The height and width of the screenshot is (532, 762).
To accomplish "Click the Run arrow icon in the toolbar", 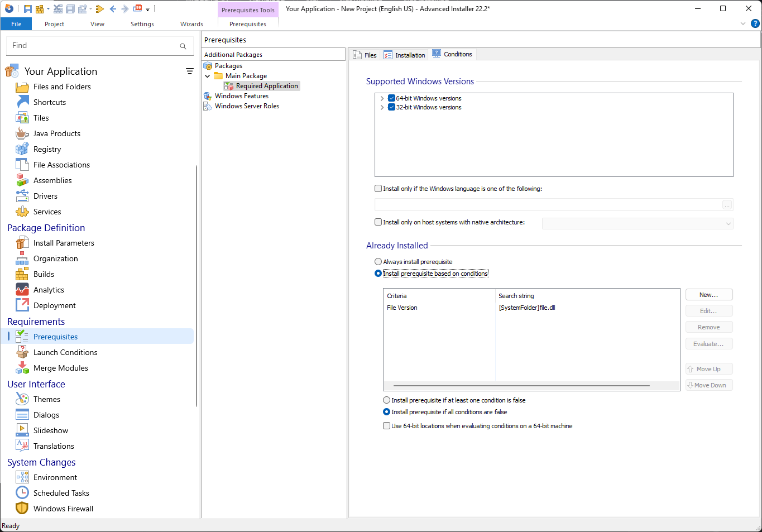I will click(x=100, y=9).
